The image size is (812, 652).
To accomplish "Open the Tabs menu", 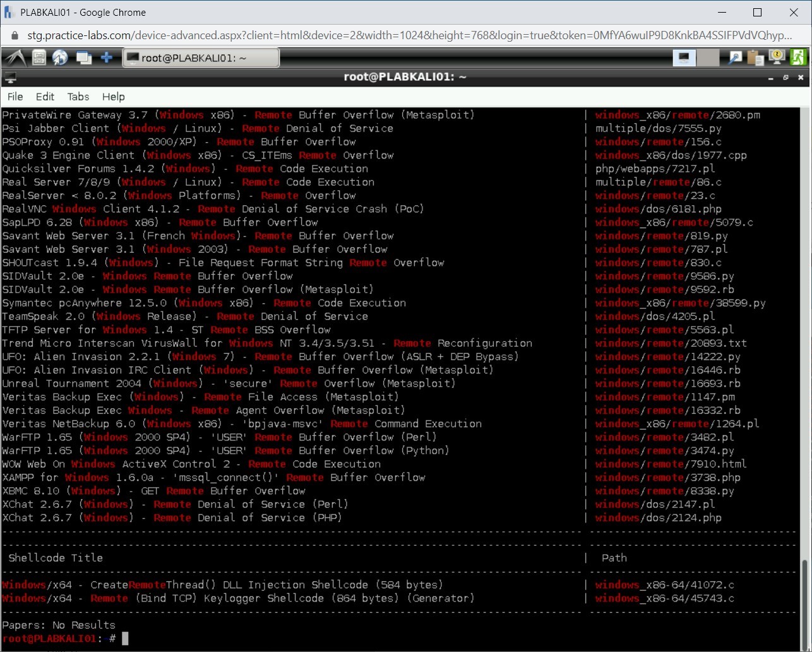I will (x=78, y=97).
